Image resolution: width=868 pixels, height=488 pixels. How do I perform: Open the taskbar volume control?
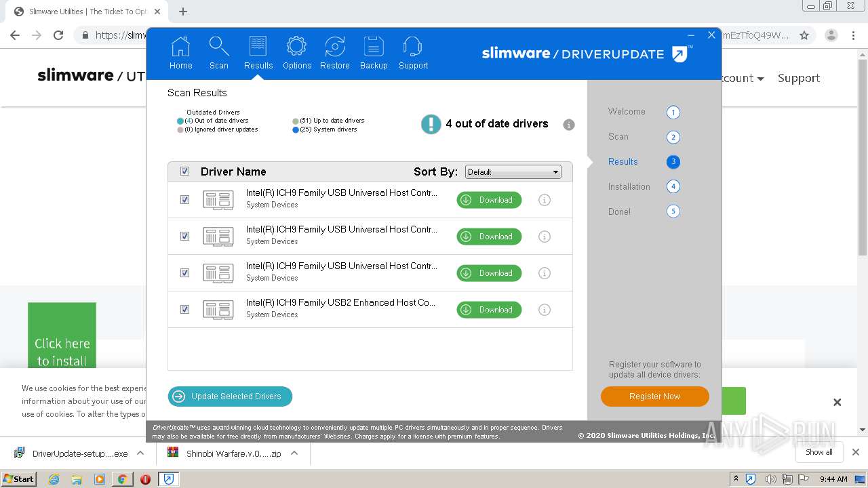[x=770, y=479]
